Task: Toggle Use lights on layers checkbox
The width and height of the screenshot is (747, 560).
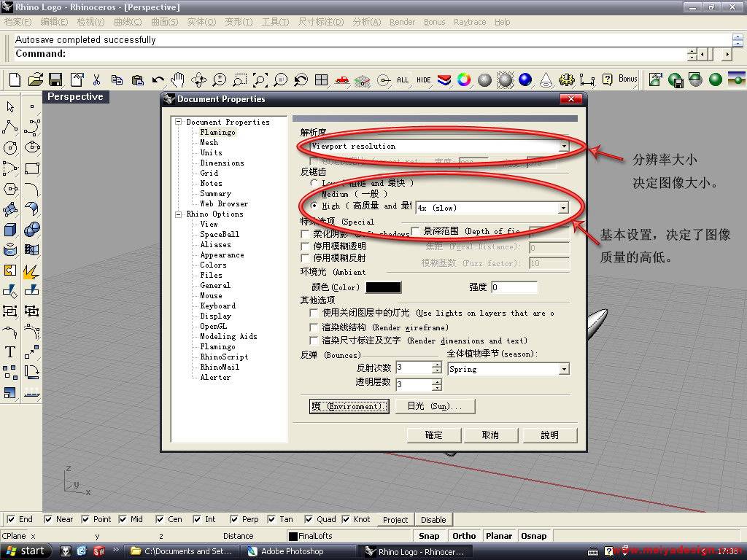Action: (314, 313)
